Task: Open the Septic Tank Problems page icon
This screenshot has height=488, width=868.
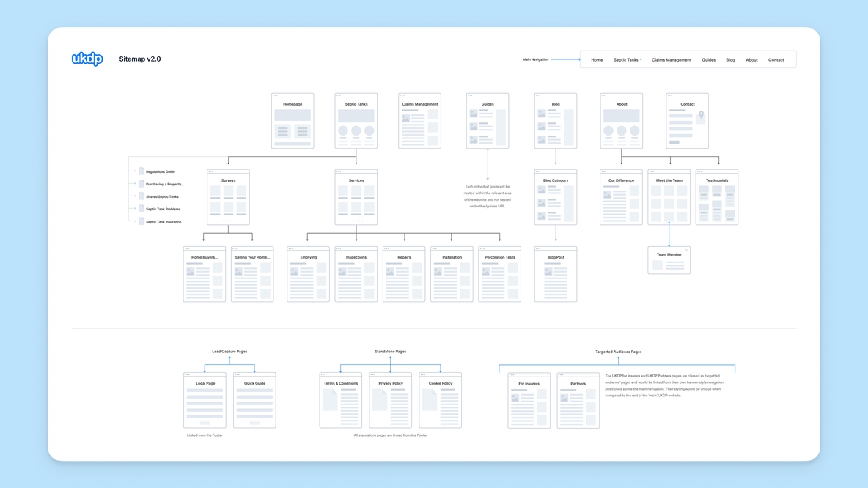Action: (141, 208)
